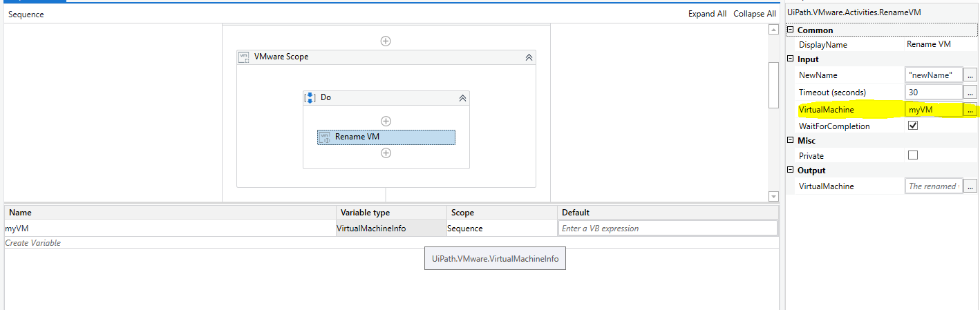980x310 pixels.
Task: Add activity above VMware Scope via plus
Action: tap(386, 41)
